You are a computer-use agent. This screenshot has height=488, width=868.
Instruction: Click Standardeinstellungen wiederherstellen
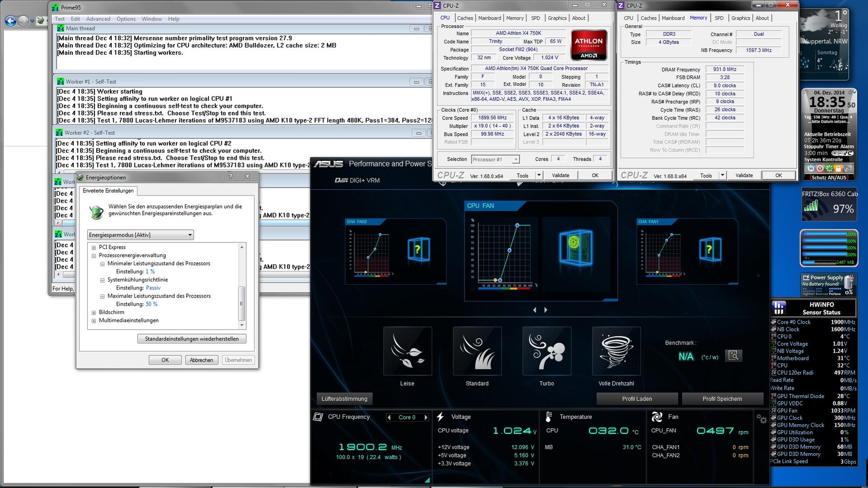point(192,339)
